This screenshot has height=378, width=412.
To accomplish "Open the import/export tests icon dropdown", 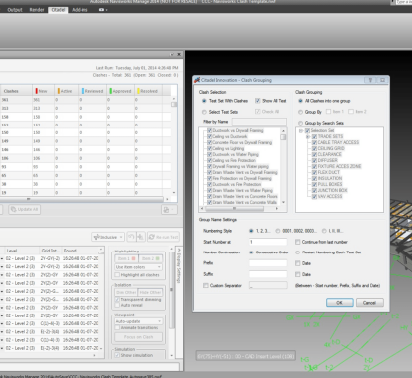I will (x=169, y=210).
